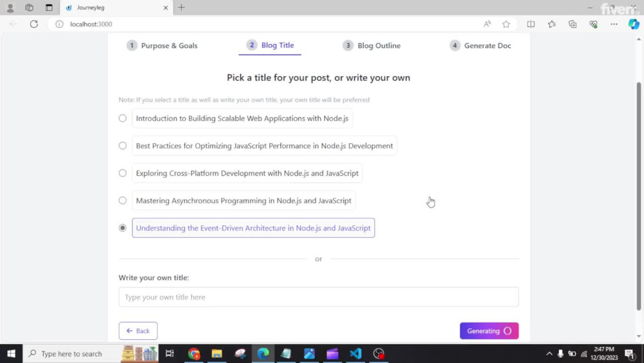
Task: Click the microphone tray icon
Action: click(561, 353)
